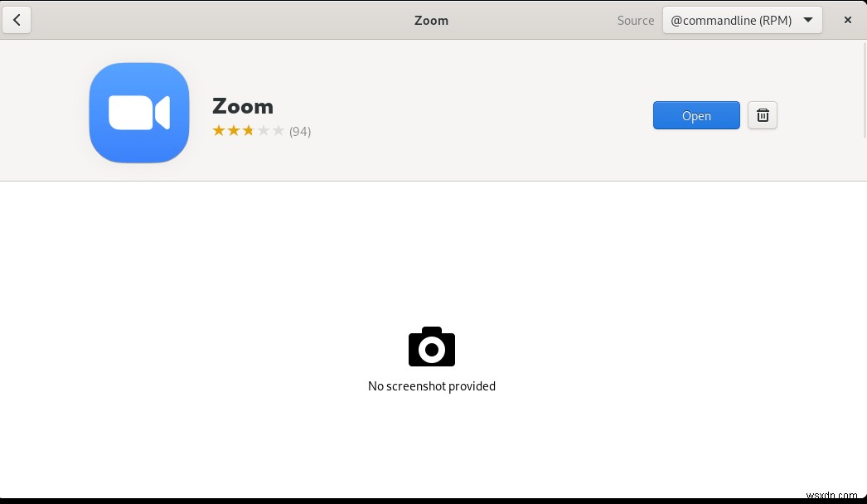Click the Zoom heading above the stars
Viewport: 867px width, 504px height.
point(243,106)
